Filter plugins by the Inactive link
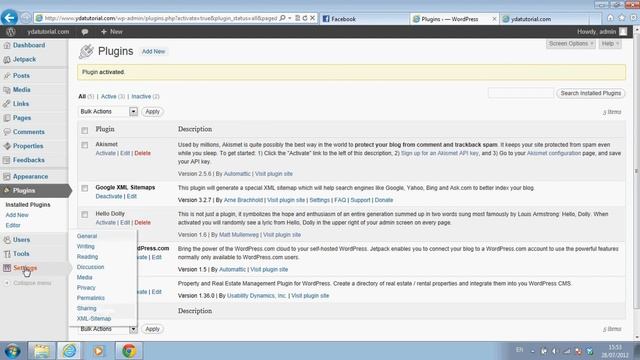Viewport: 640px width, 360px height. coord(141,97)
